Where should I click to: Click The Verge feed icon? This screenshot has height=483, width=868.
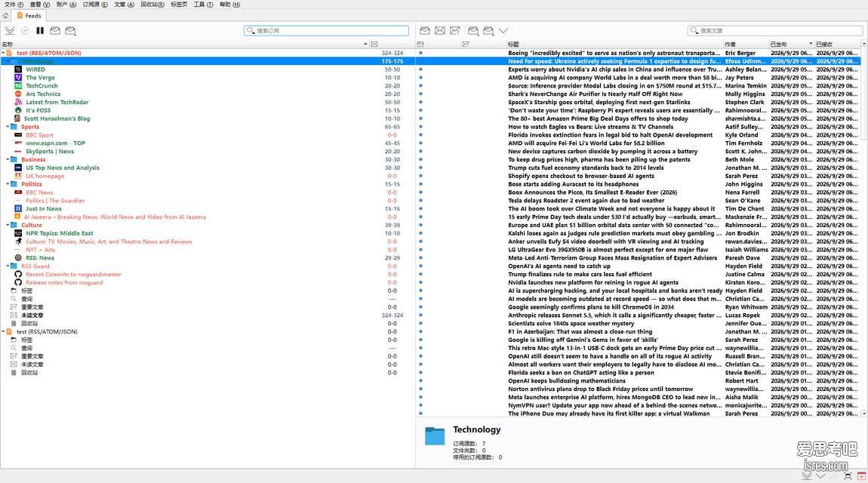pos(18,78)
